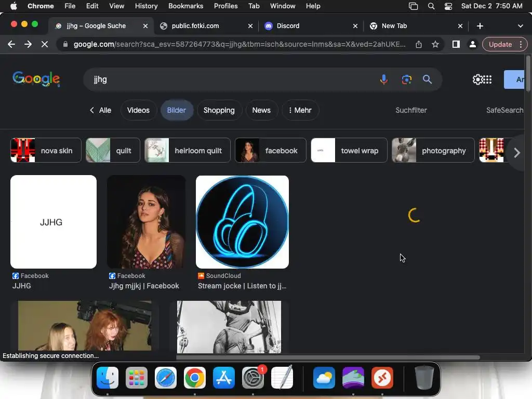
Task: Open a new tab with plus icon
Action: tap(480, 26)
